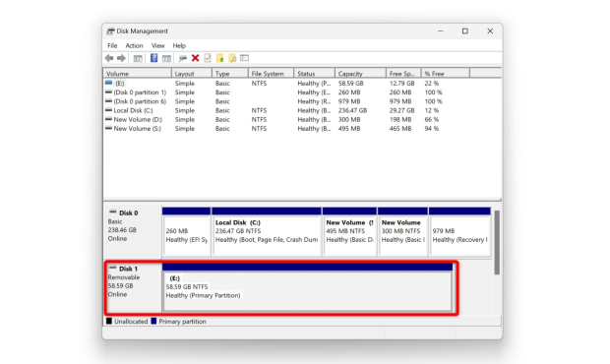
Task: Click the blue Primary partition legend swatch
Action: click(x=153, y=322)
